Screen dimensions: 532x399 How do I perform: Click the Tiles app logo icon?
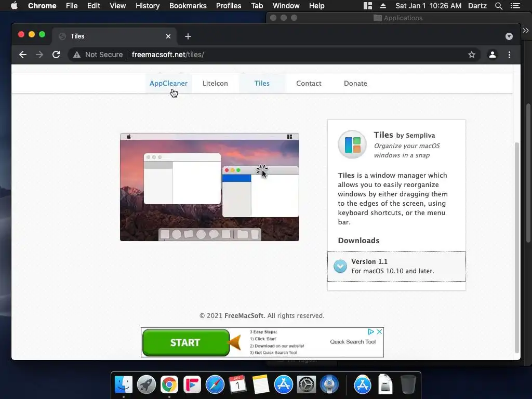pos(352,144)
